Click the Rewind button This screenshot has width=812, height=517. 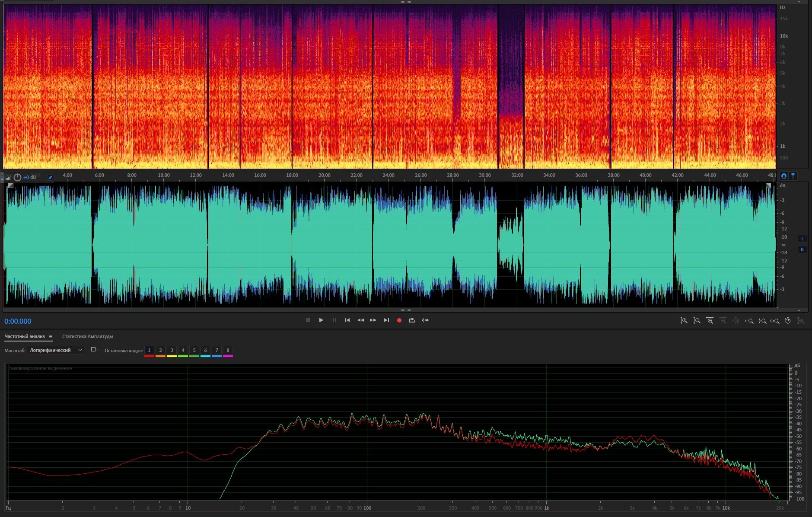pyautogui.click(x=360, y=320)
